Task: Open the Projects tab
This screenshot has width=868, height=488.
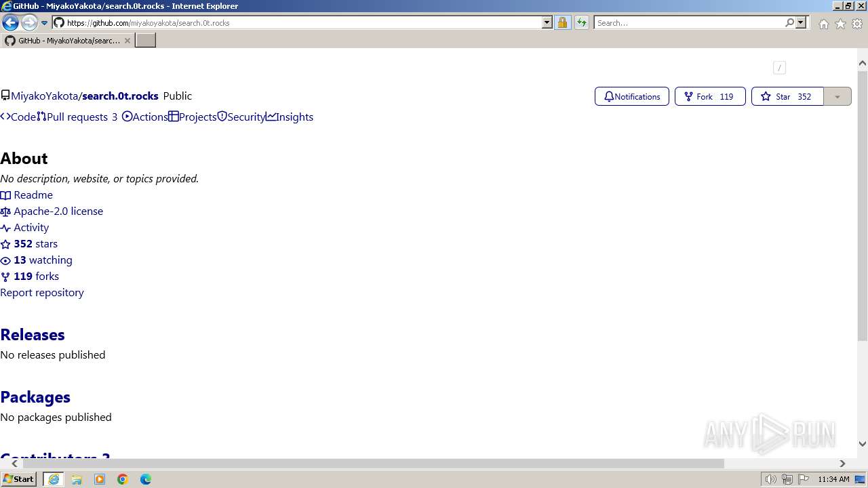Action: 193,117
